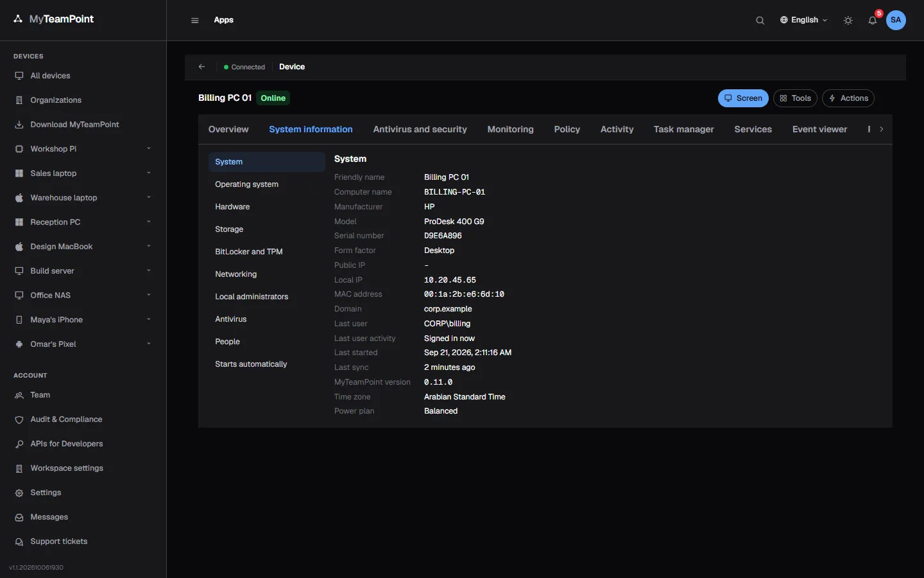
Task: Click MAC address value 00:1a:2b:e6:6d:10
Action: 464,294
